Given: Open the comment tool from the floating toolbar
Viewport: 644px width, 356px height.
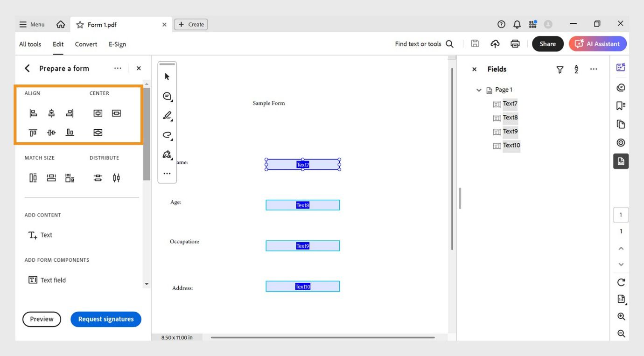Looking at the screenshot, I should [167, 96].
